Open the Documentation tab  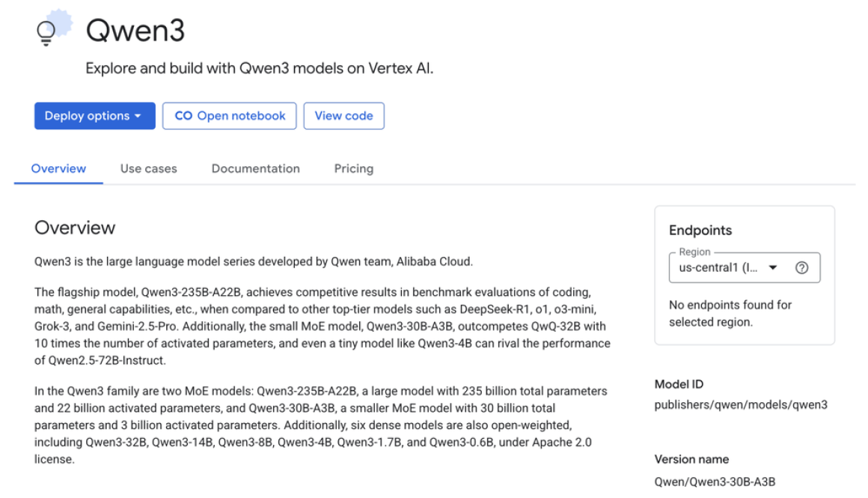coord(255,168)
